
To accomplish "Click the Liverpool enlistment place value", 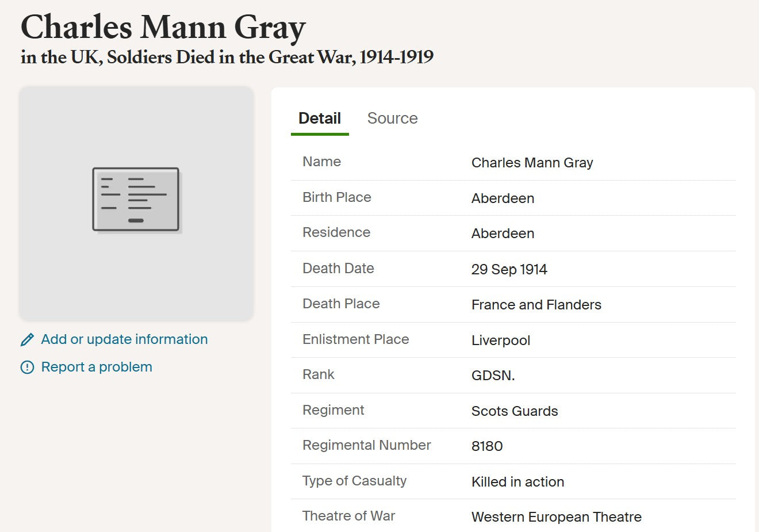I will click(500, 340).
